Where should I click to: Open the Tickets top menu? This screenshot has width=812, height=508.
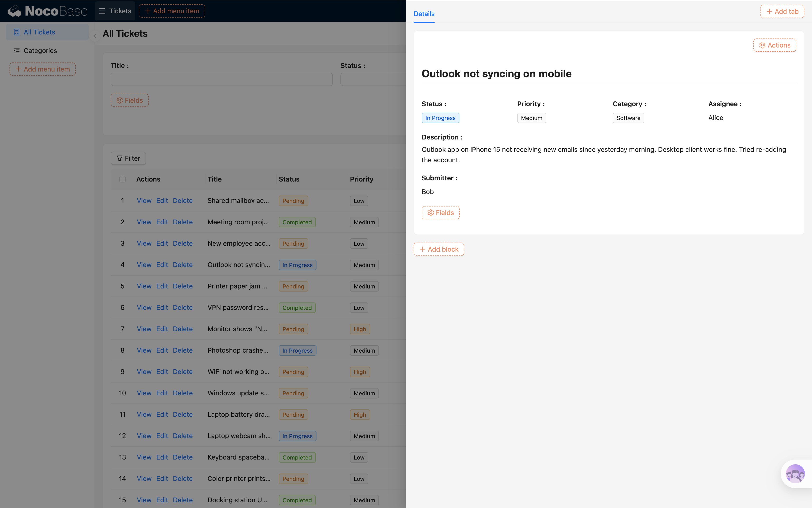[115, 11]
